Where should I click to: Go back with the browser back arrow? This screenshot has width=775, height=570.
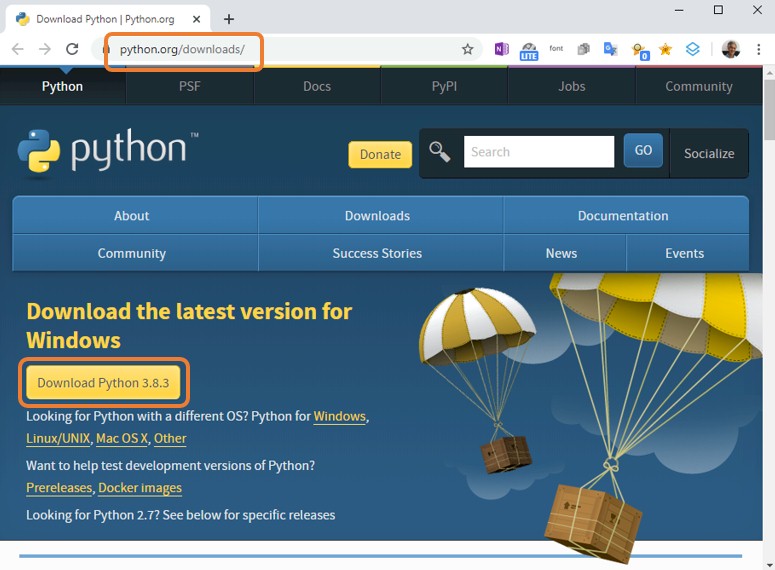(18, 49)
